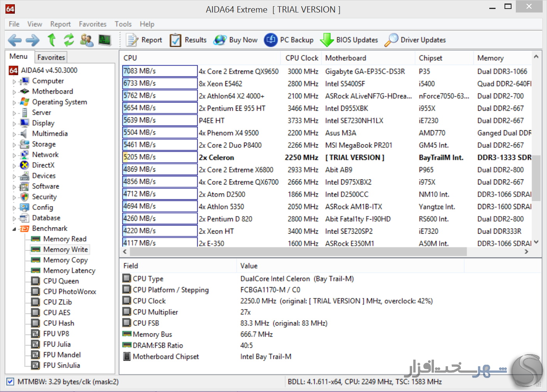Select AIDA64 v4.50.3000 root node
The image size is (547, 392).
pos(49,70)
